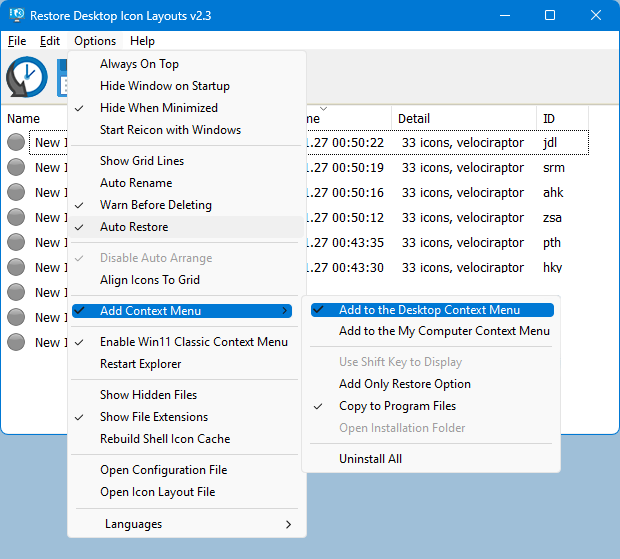The height and width of the screenshot is (559, 620).
Task: Close the Options menu from menu bar
Action: pyautogui.click(x=95, y=41)
